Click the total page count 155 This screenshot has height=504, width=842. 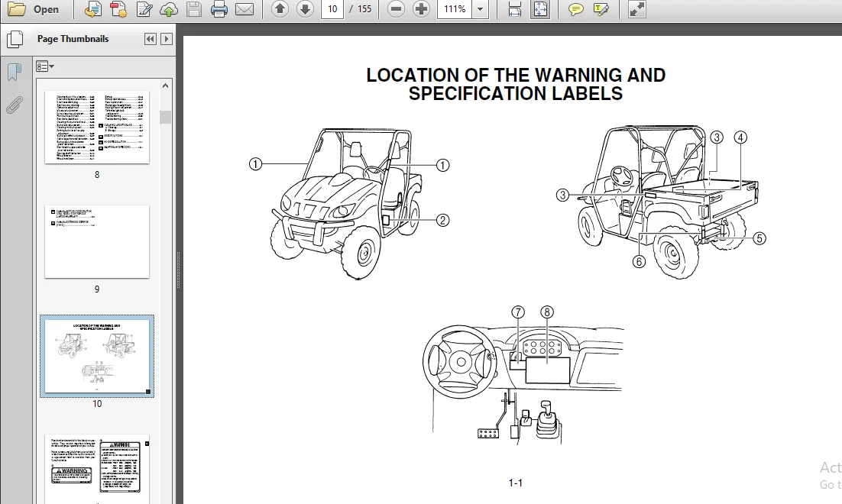[364, 9]
